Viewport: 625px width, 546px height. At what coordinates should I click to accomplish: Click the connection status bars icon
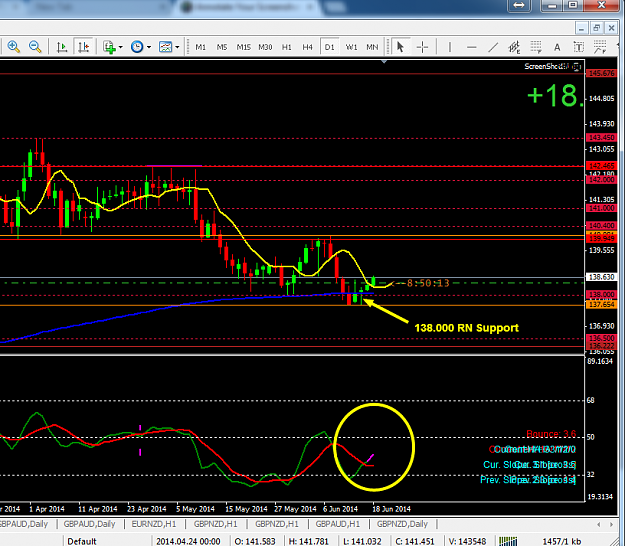[509, 541]
